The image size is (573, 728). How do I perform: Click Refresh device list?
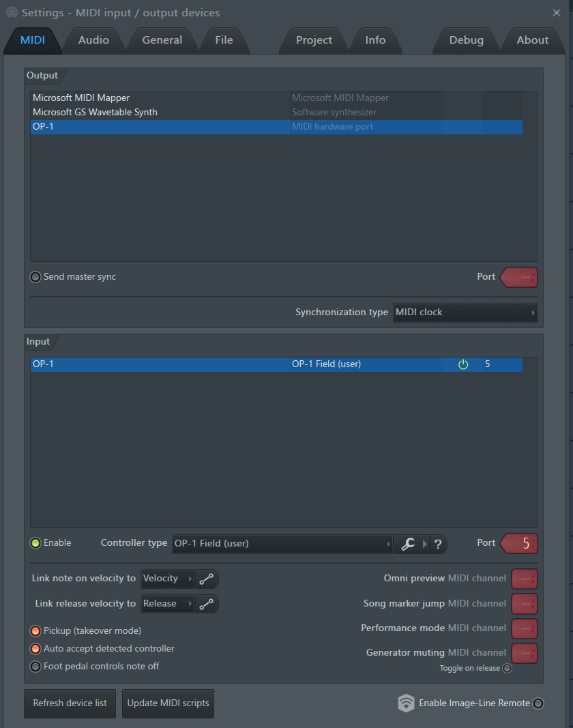70,703
